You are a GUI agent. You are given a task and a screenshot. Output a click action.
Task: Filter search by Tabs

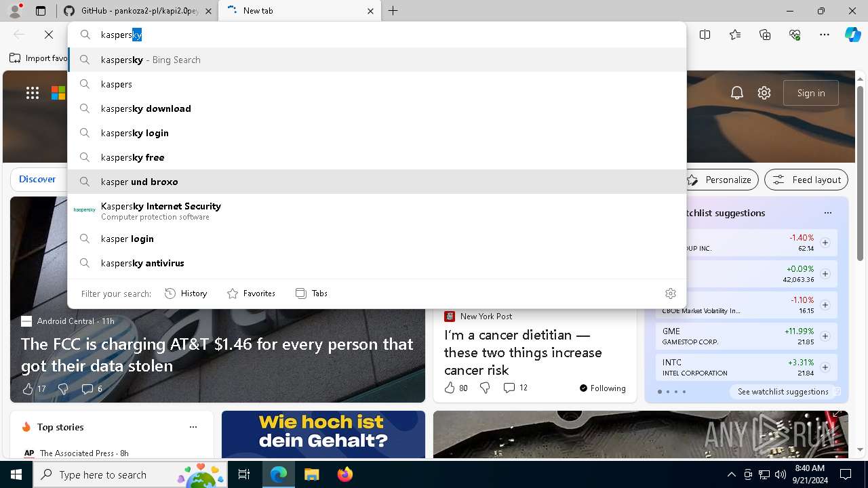click(311, 293)
